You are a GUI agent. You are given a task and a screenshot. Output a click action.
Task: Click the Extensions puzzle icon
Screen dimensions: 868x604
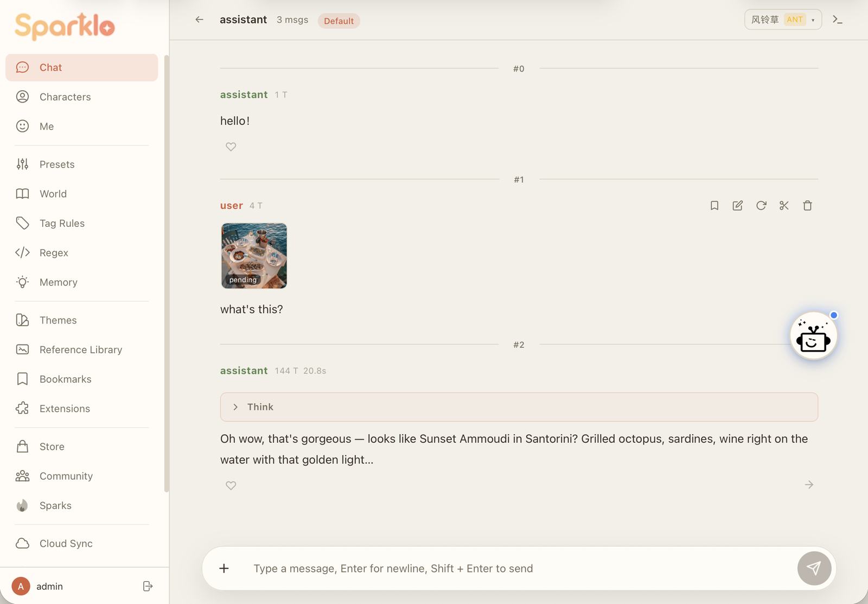22,409
